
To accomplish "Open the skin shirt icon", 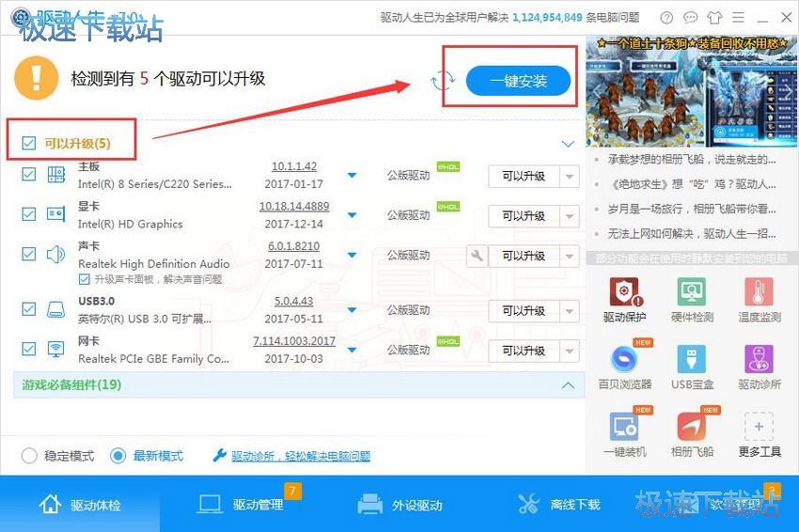I will [x=714, y=18].
